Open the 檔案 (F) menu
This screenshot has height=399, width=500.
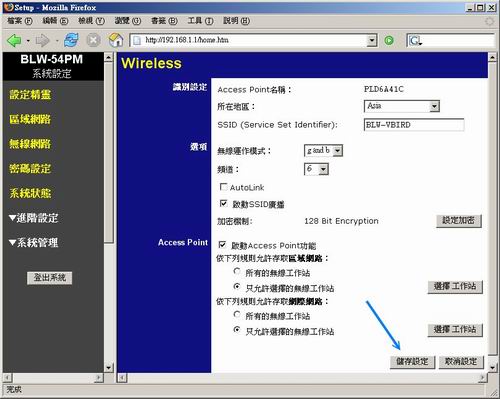20,21
